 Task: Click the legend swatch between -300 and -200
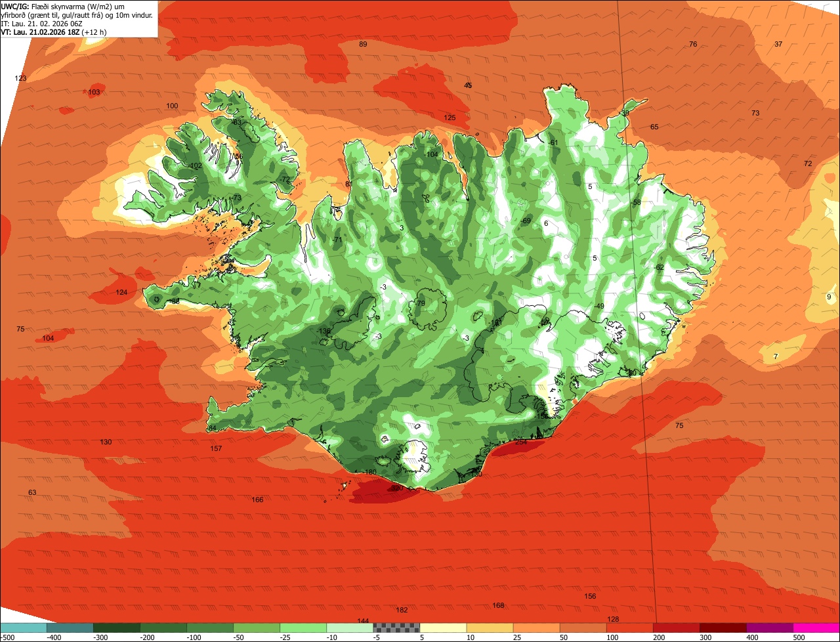point(116,628)
